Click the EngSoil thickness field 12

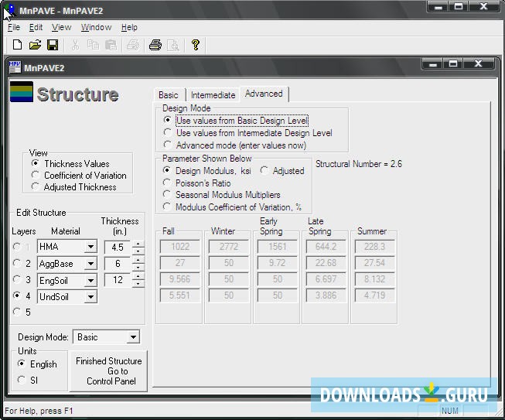118,280
